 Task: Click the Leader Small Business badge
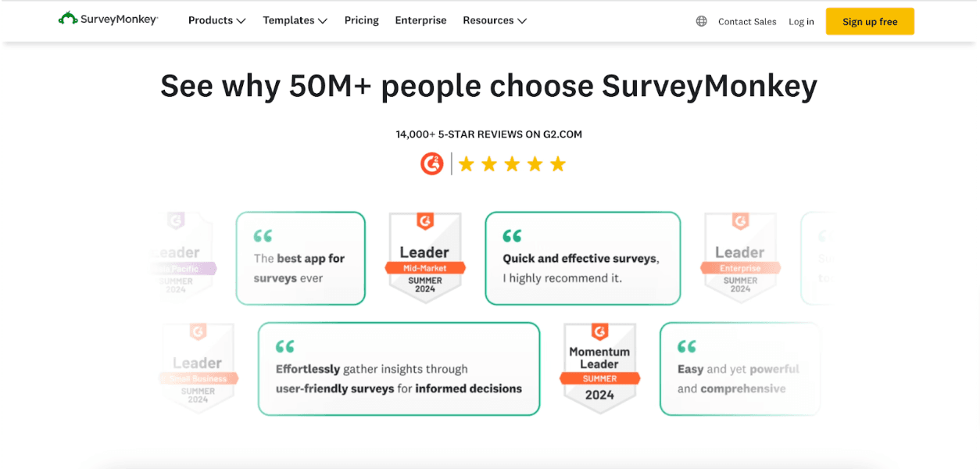198,368
